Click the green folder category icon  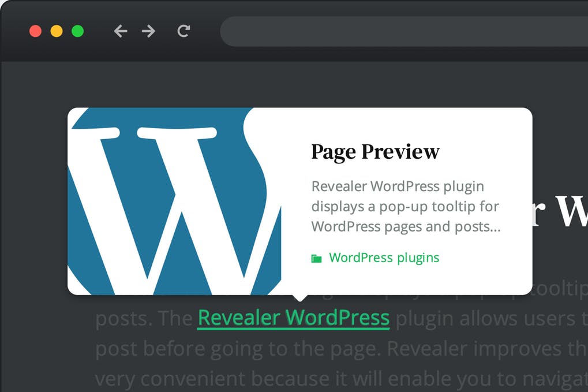coord(316,259)
